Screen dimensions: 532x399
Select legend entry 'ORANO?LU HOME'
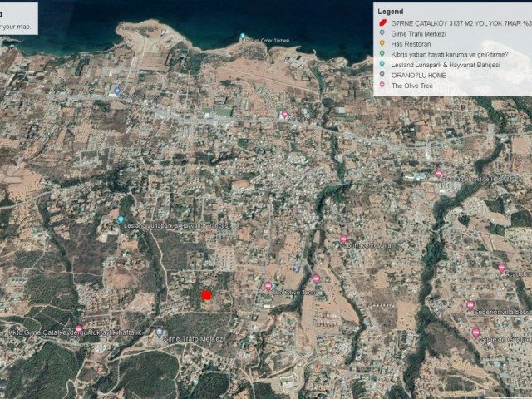(418, 76)
